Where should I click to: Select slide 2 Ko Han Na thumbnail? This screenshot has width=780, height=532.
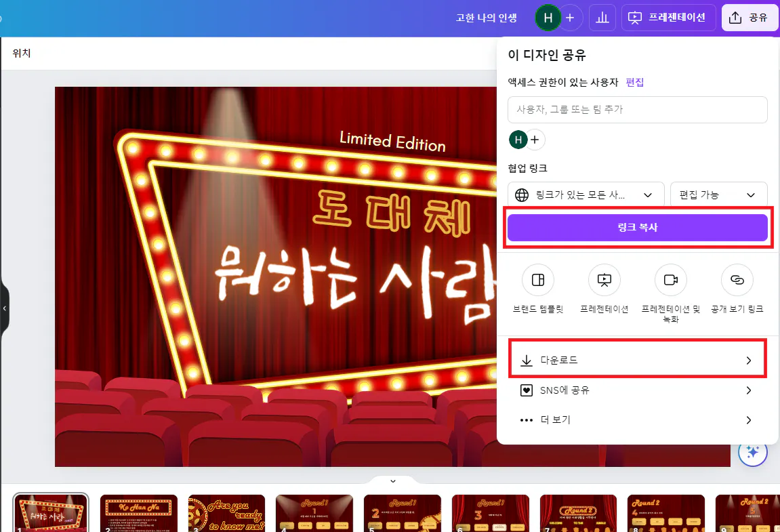pos(139,512)
